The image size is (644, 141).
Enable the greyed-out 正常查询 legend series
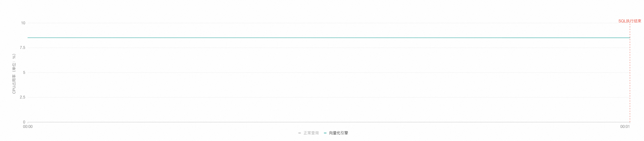pos(308,133)
